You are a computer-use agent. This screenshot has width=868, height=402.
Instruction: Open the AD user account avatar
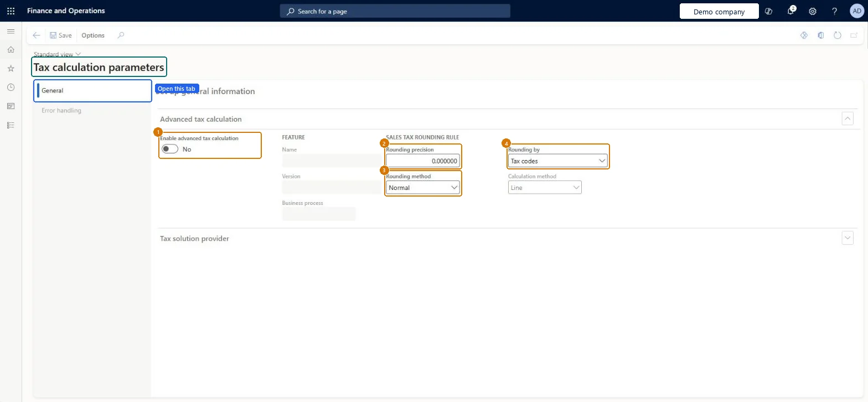[x=856, y=11]
